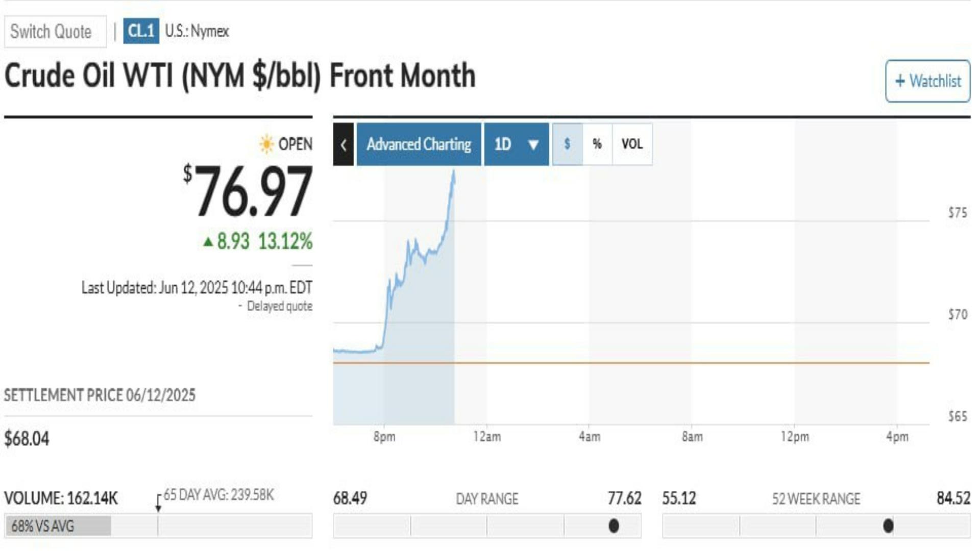
Task: Switch chart to percent view
Action: coord(597,144)
